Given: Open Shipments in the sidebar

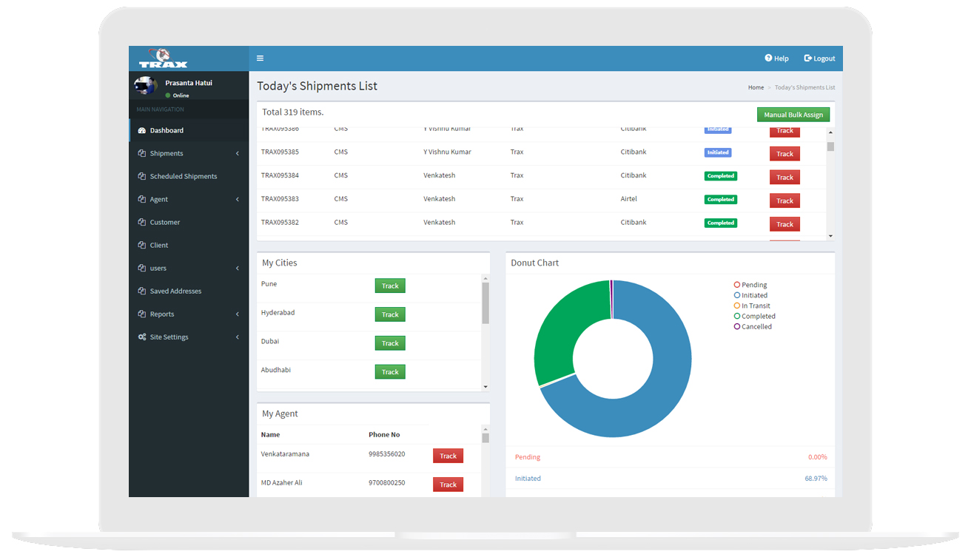Looking at the screenshot, I should click(189, 153).
